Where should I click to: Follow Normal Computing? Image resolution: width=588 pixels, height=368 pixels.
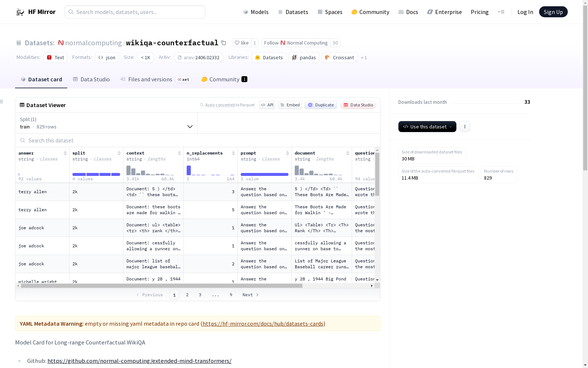click(296, 43)
